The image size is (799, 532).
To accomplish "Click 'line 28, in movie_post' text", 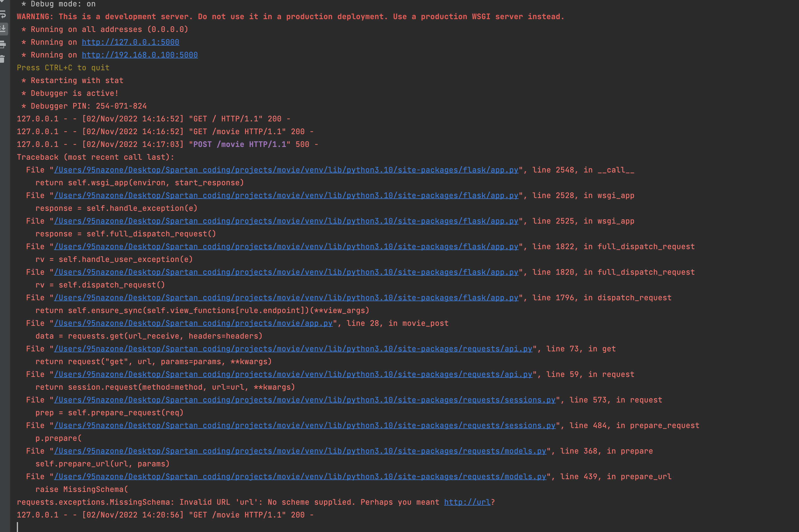I will click(x=397, y=323).
